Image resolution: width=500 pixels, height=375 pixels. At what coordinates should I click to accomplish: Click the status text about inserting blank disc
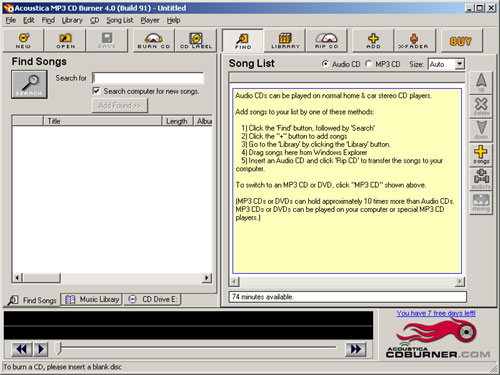[x=62, y=367]
